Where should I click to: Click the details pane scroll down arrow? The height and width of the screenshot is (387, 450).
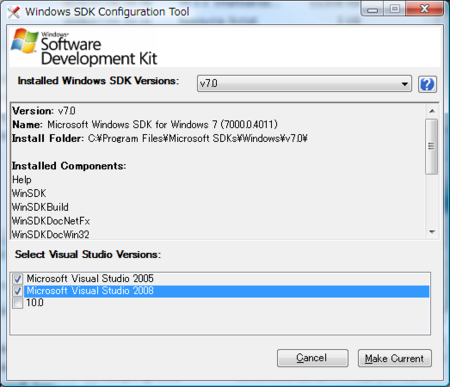tap(432, 232)
